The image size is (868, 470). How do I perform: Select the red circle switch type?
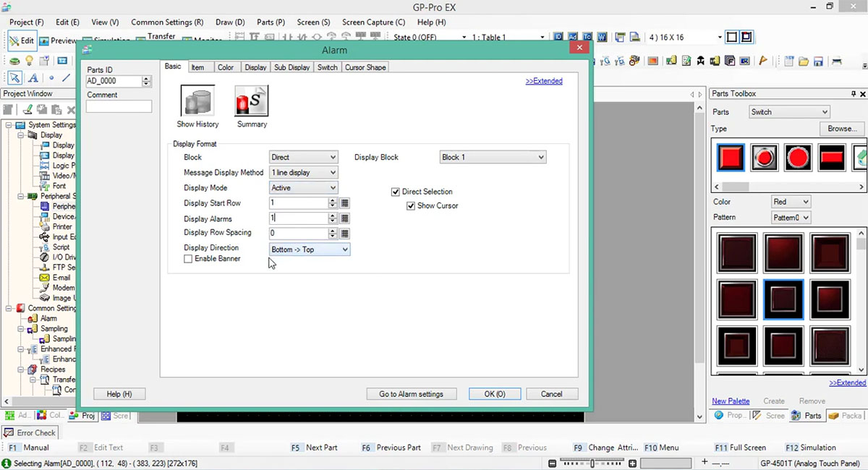[x=798, y=157]
